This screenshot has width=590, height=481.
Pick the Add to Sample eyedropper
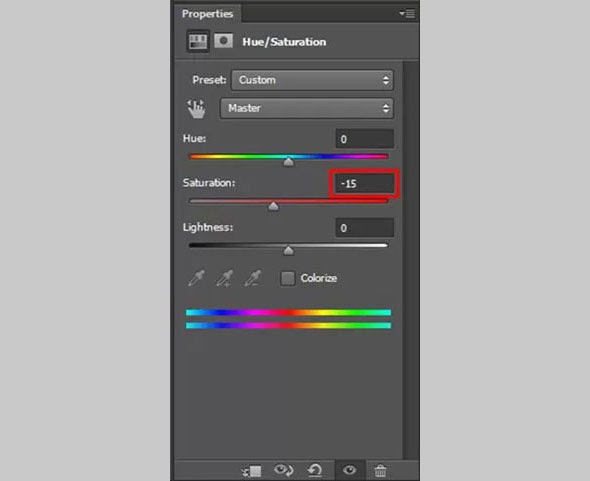224,278
